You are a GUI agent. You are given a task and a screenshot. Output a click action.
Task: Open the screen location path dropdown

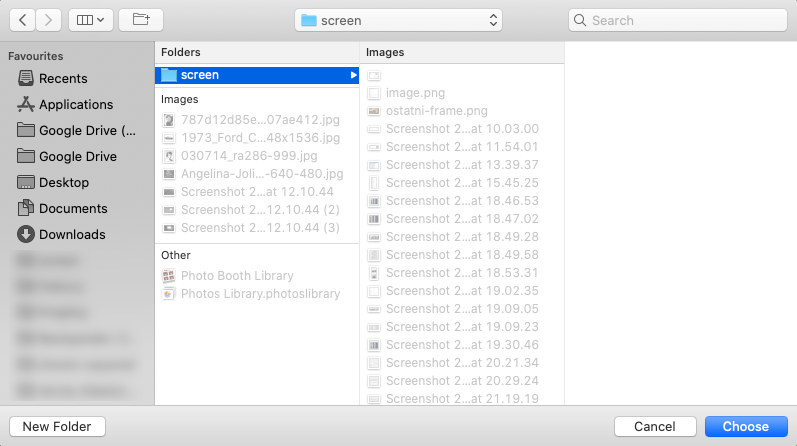(400, 20)
